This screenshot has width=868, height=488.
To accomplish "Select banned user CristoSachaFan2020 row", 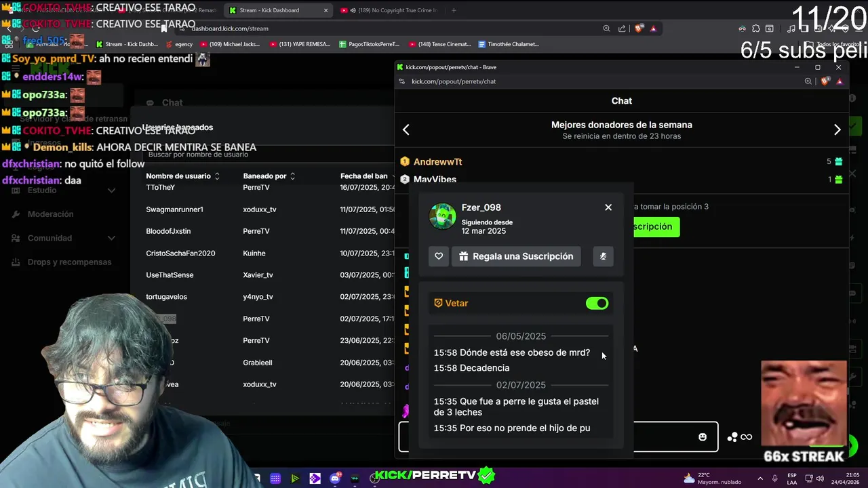I will click(x=269, y=253).
